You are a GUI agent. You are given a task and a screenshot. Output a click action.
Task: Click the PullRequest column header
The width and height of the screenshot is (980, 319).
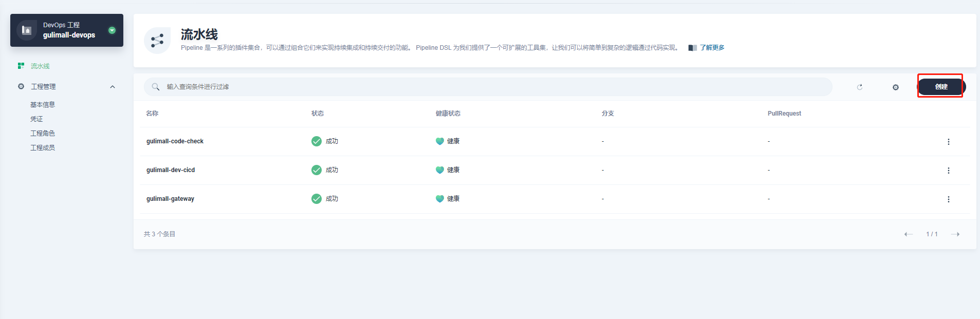coord(784,114)
